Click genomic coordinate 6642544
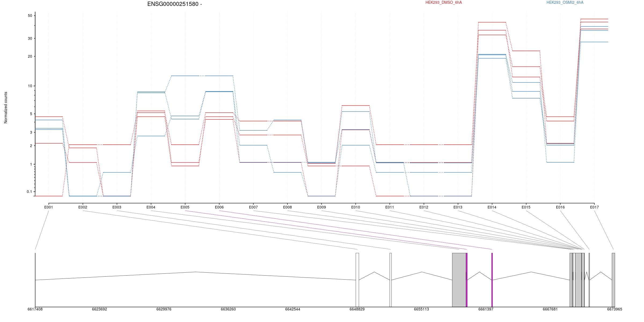The width and height of the screenshot is (644, 322). [x=292, y=309]
